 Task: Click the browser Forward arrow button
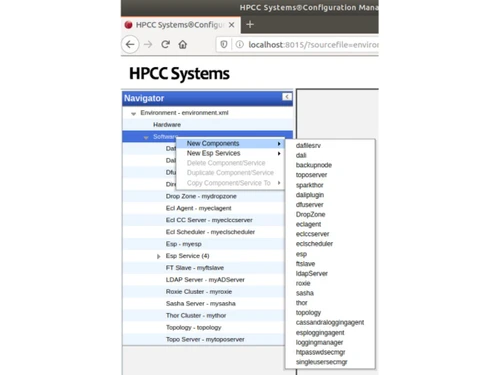(148, 44)
